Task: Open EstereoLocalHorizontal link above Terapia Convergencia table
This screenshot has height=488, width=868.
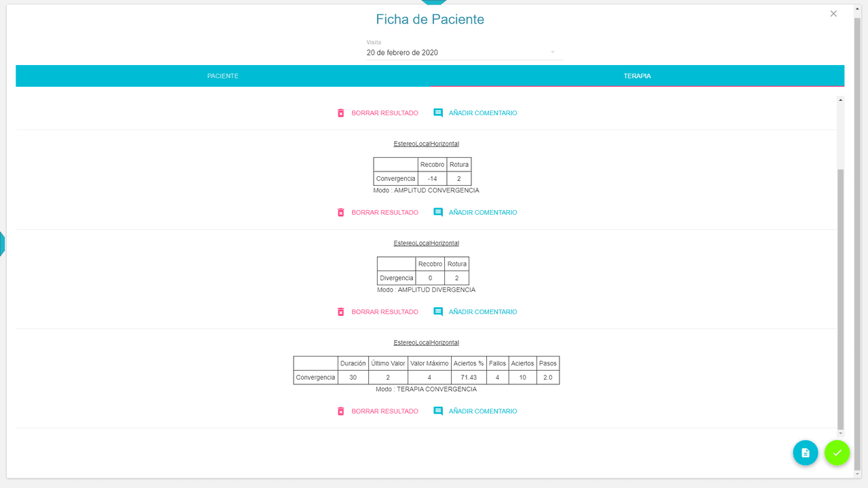Action: (427, 343)
